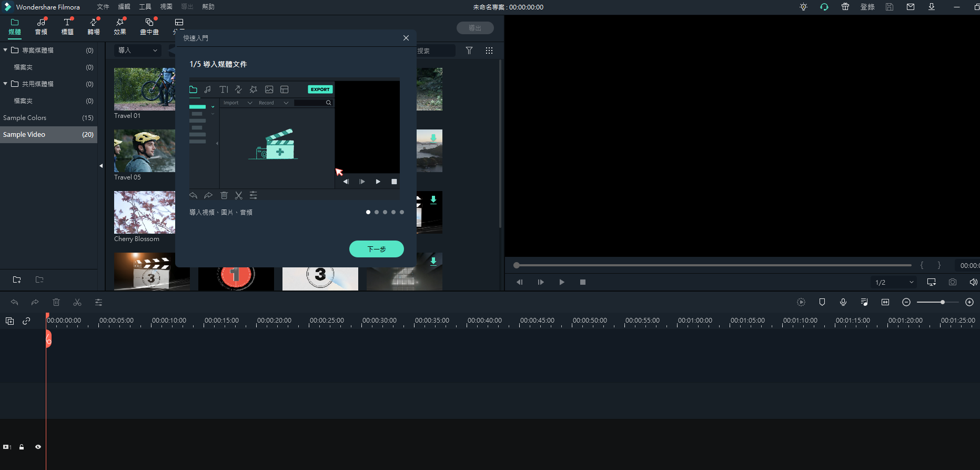The width and height of the screenshot is (980, 470).
Task: Click full screen preview monitor icon
Action: 932,282
